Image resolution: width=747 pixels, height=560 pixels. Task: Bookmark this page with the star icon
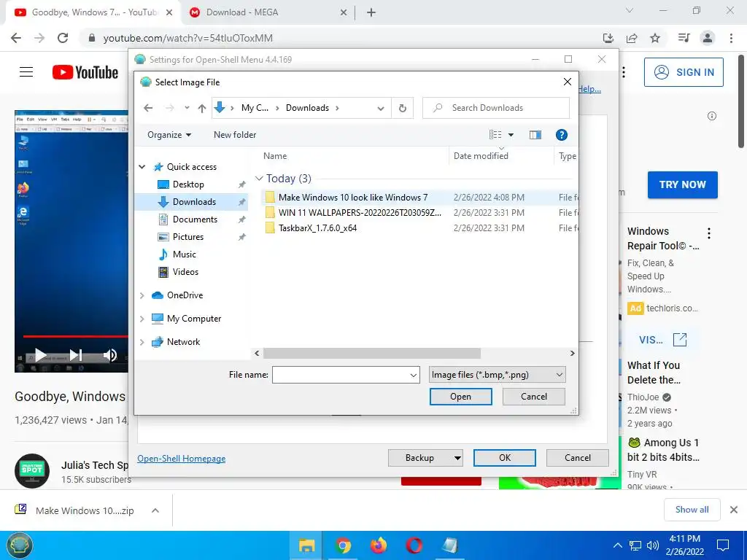point(655,38)
